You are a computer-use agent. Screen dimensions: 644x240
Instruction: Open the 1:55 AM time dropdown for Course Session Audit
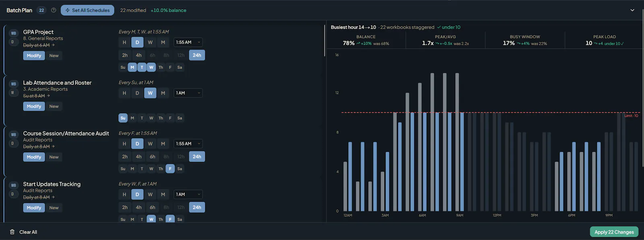click(188, 144)
